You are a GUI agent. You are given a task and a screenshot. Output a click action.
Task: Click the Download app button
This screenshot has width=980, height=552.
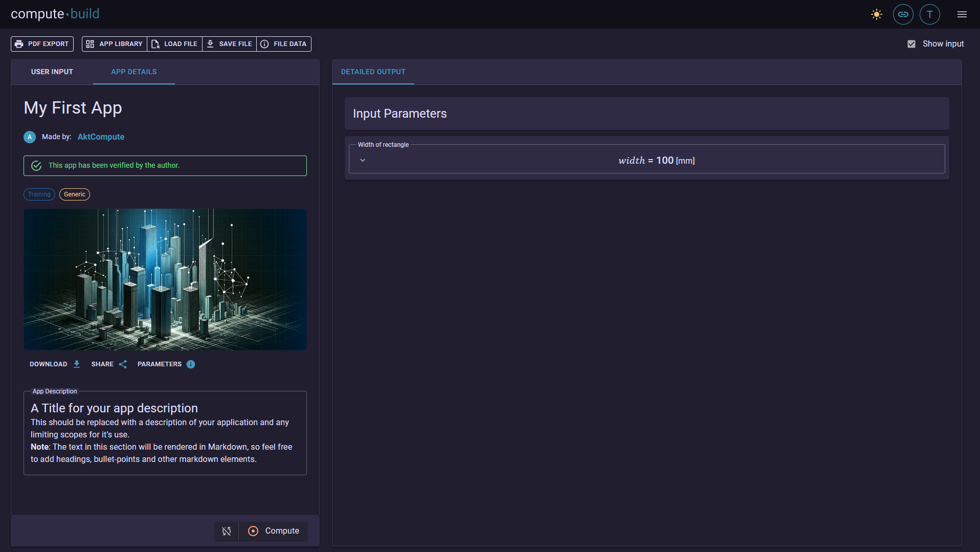click(55, 364)
